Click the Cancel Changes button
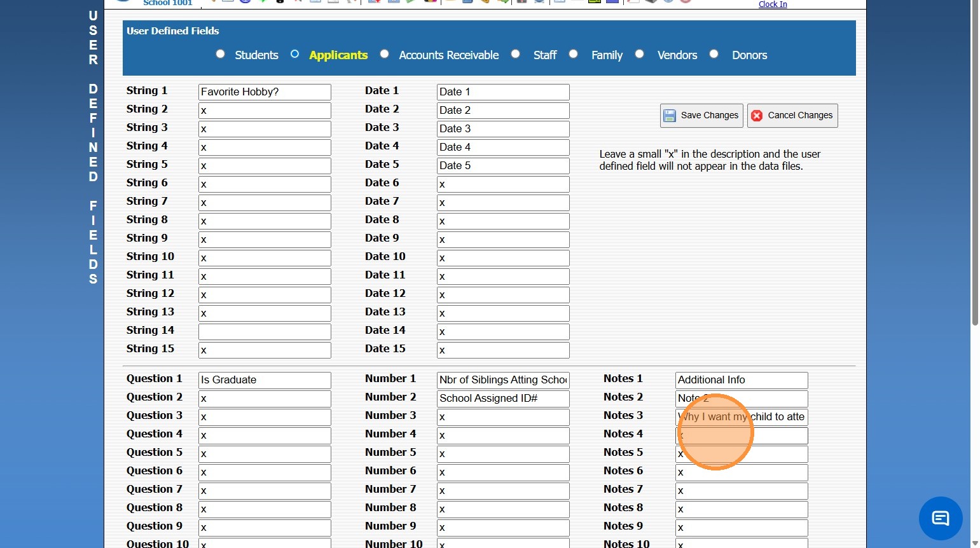 click(792, 116)
